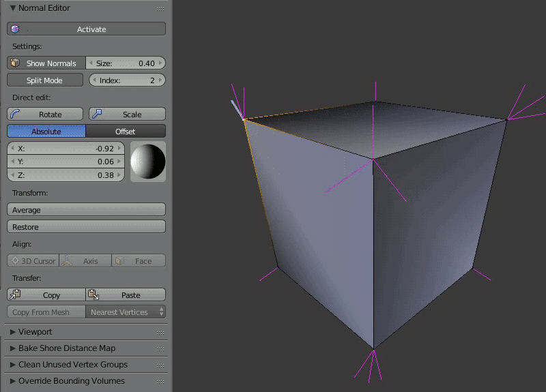
Task: Click the Align to Face button
Action: point(139,260)
